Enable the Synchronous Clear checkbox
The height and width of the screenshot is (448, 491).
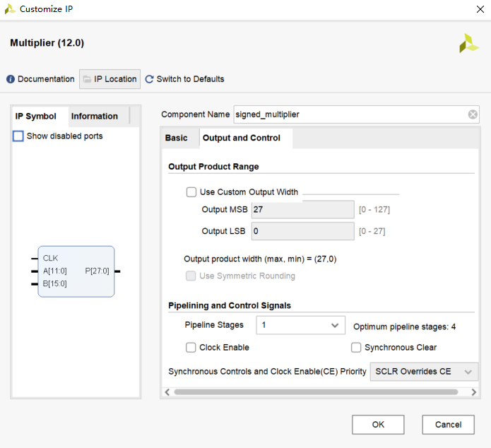[x=356, y=348]
